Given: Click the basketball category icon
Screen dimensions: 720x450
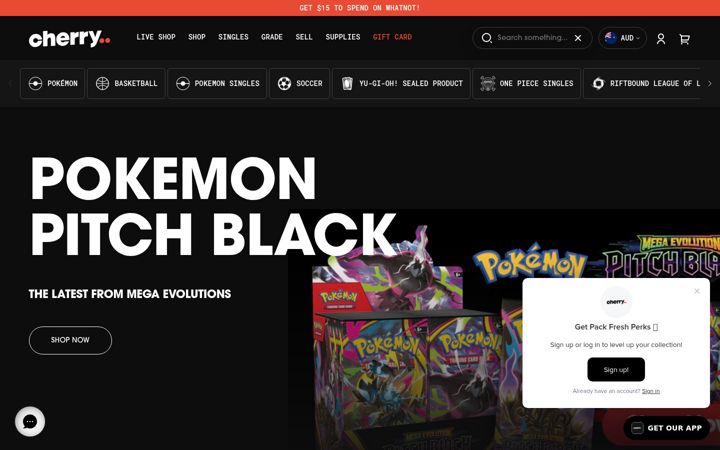Looking at the screenshot, I should click(102, 84).
